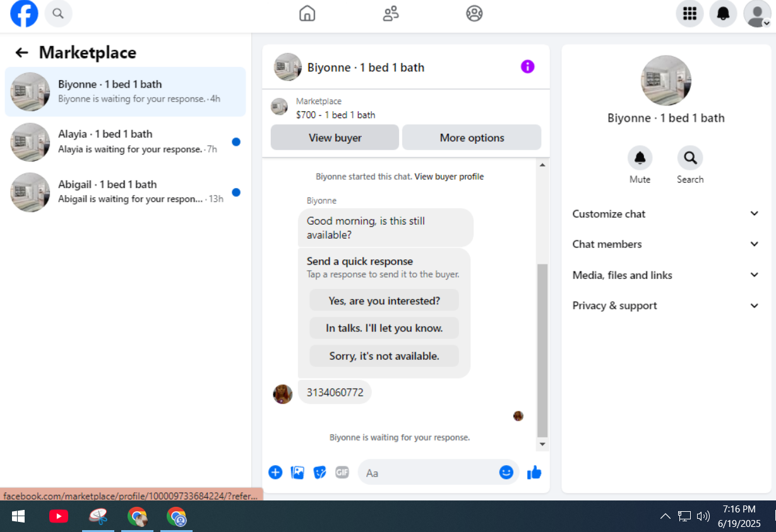Click the View buyer button
Screen dimensions: 776x532
coord(335,138)
